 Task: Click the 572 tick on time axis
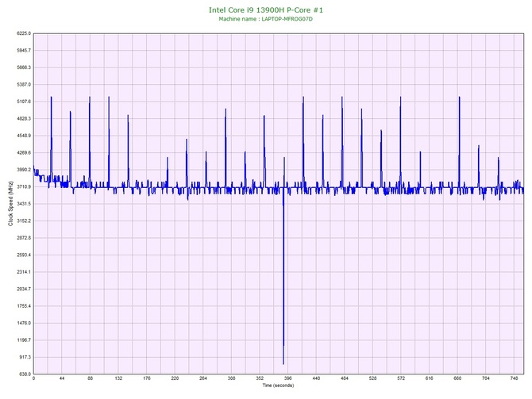(x=401, y=378)
